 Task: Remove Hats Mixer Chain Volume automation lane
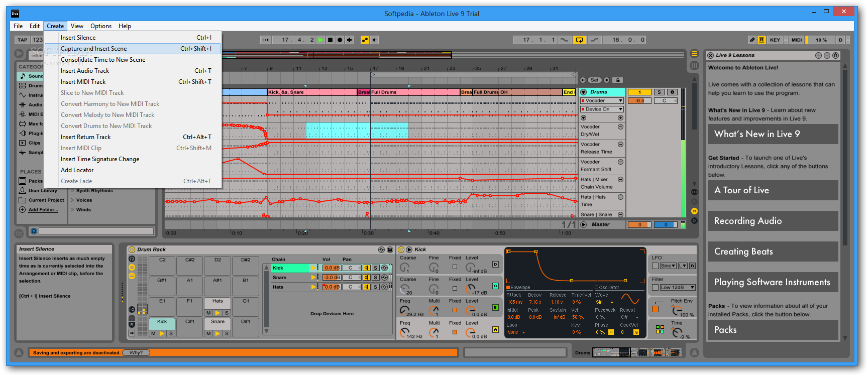[620, 179]
